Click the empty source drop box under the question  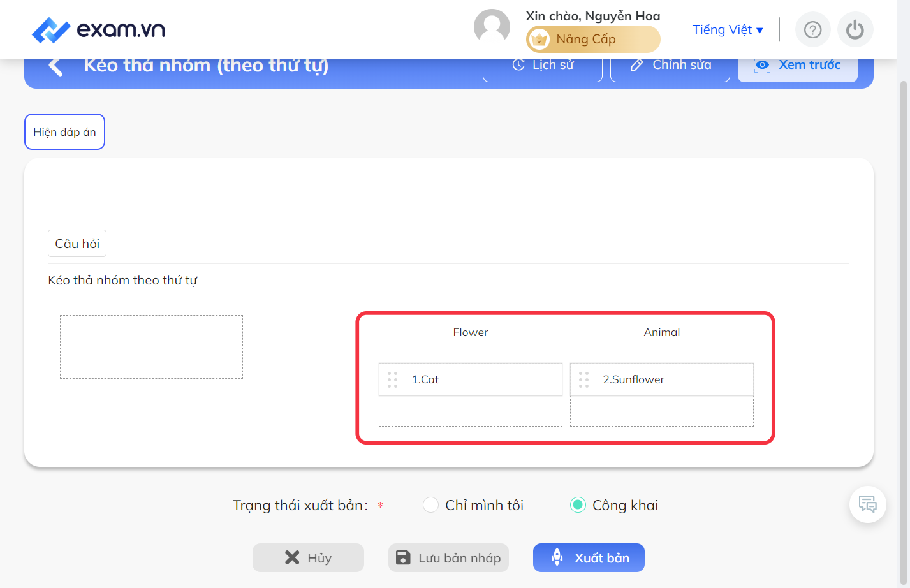click(x=151, y=347)
